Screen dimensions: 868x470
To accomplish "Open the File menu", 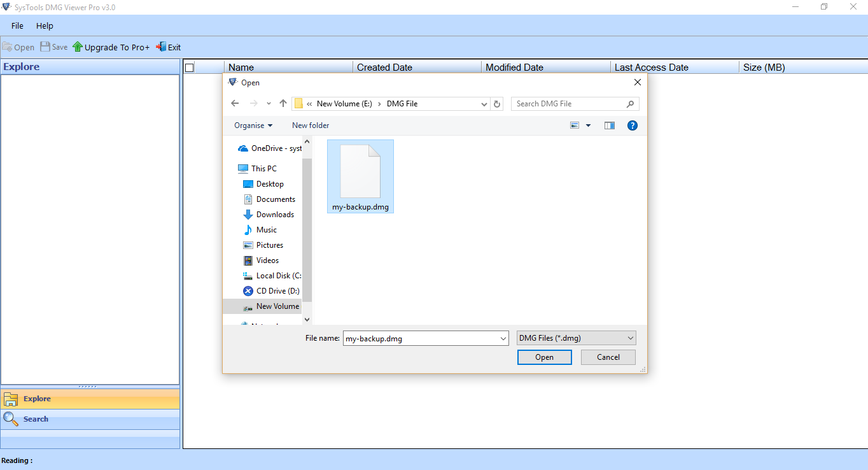I will (x=17, y=25).
